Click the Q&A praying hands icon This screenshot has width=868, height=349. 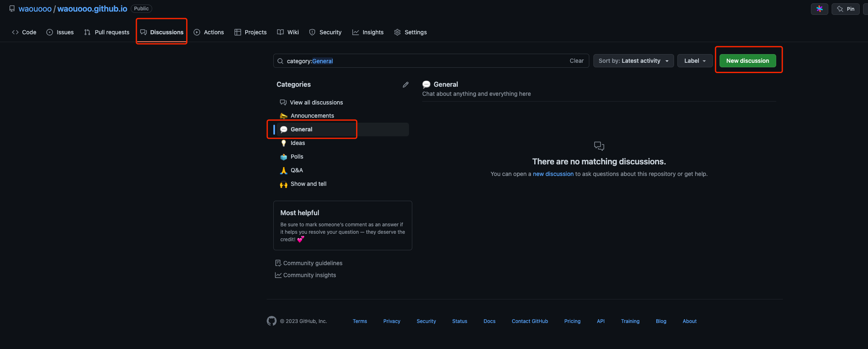tap(284, 170)
